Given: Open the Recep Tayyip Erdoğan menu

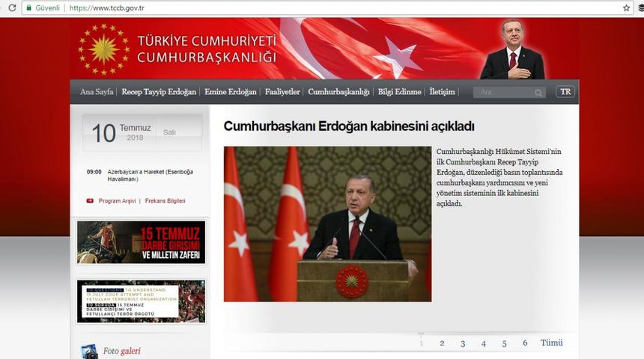Looking at the screenshot, I should tap(159, 92).
